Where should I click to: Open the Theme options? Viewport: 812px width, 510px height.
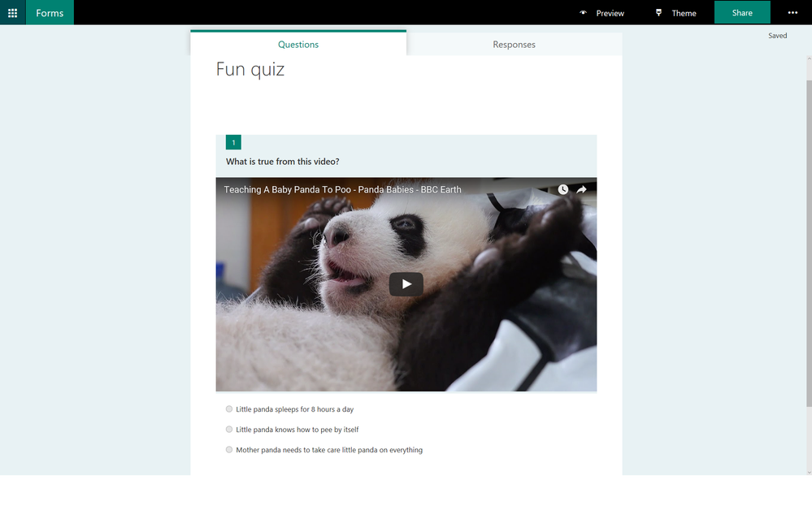click(684, 14)
